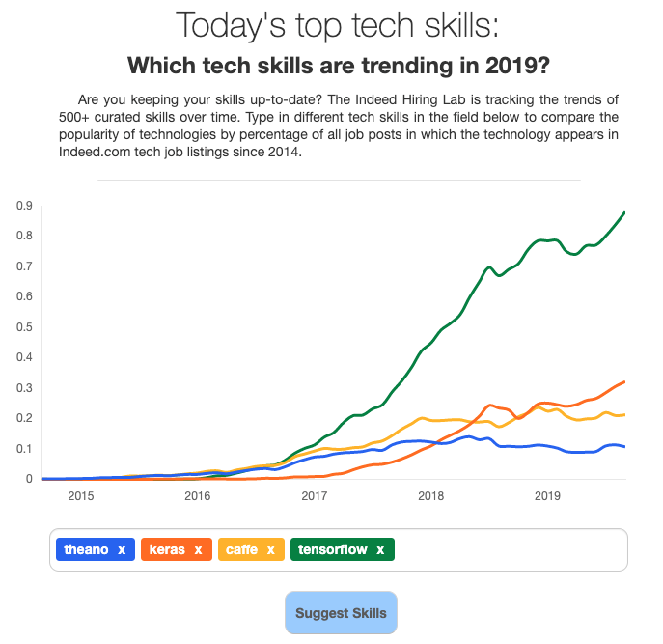Viewport: 663px width, 644px height.
Task: Remove the tensorflow tag via its x
Action: pos(380,549)
